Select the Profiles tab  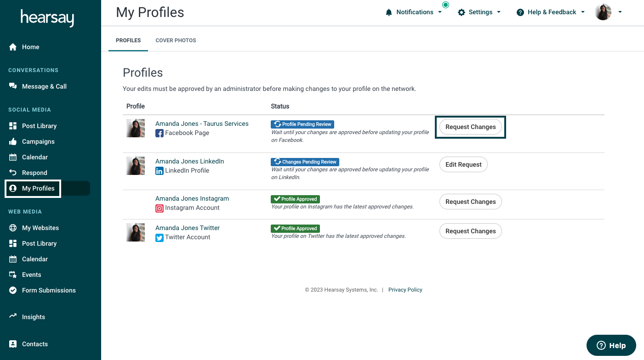(x=128, y=40)
